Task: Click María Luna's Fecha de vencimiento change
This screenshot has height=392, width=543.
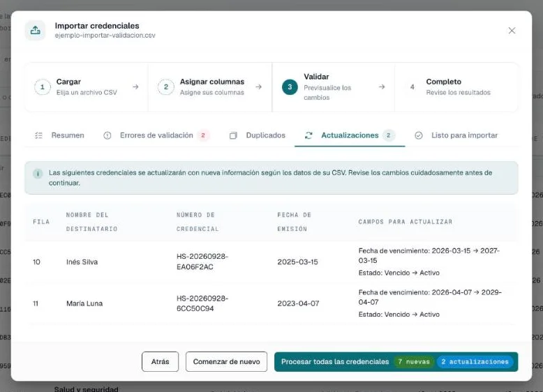Action: pos(430,297)
